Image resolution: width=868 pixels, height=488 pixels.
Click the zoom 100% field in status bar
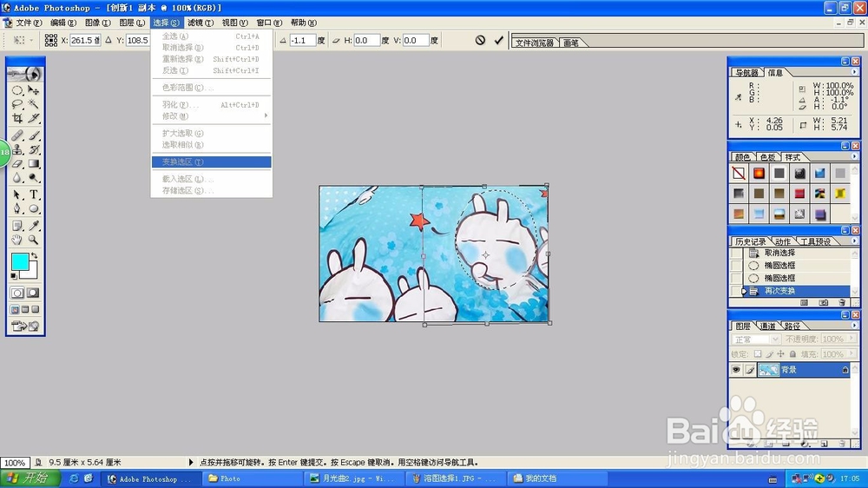pyautogui.click(x=15, y=463)
